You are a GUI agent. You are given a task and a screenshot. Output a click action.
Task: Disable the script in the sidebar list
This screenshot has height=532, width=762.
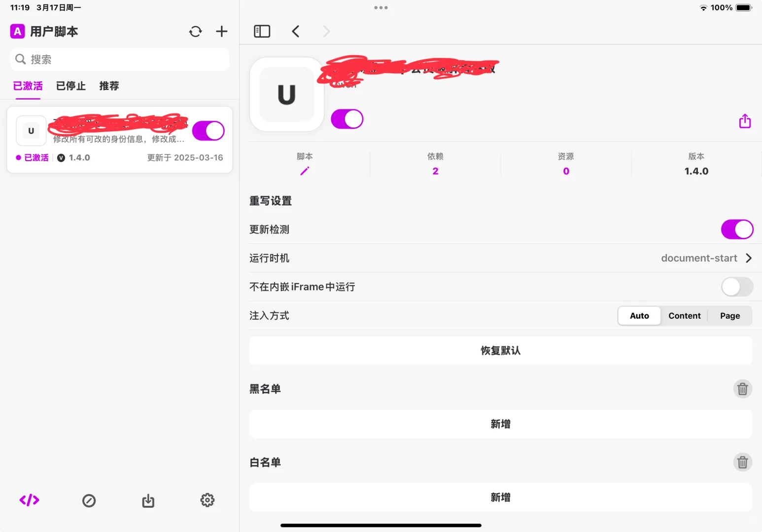click(x=208, y=131)
